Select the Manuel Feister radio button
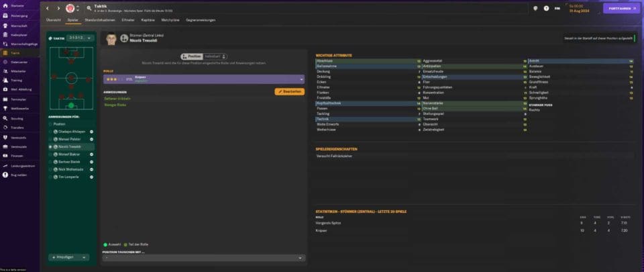This screenshot has height=272, width=644. point(51,139)
